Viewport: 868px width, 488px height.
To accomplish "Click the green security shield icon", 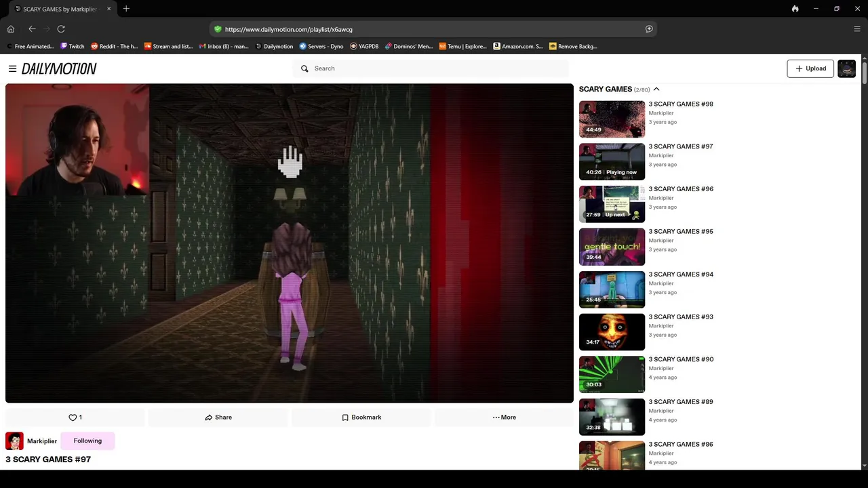I will (218, 29).
